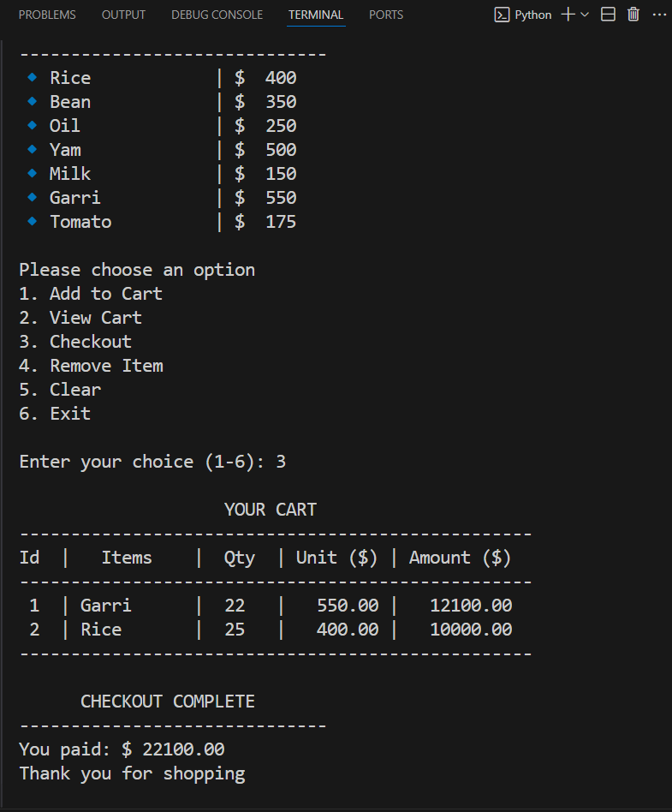
Task: Select the TERMINAL tab
Action: click(316, 15)
